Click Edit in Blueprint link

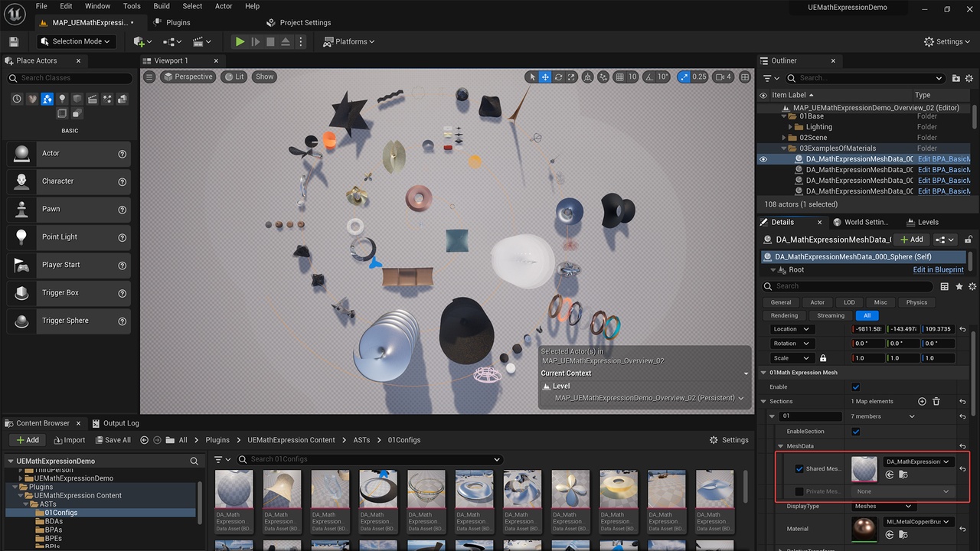(938, 269)
